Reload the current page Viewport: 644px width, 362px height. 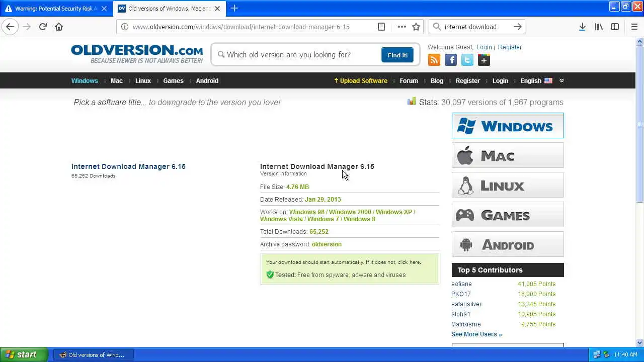coord(43,27)
